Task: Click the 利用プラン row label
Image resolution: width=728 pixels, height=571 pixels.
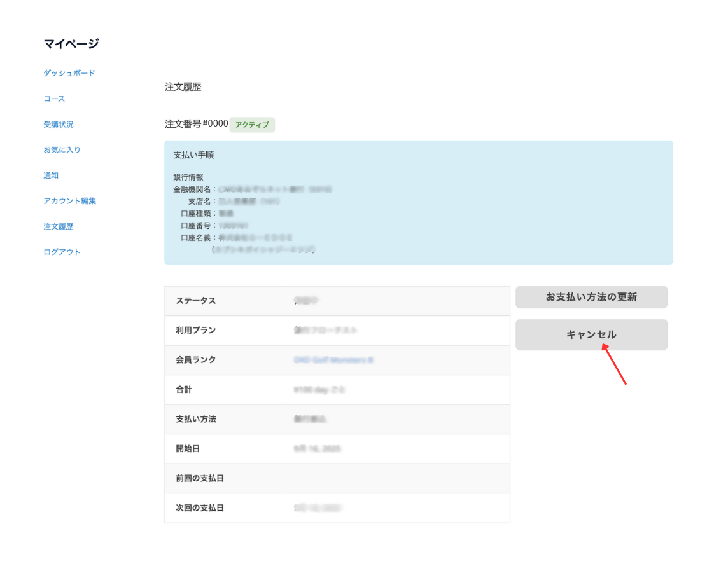Action: pos(196,330)
